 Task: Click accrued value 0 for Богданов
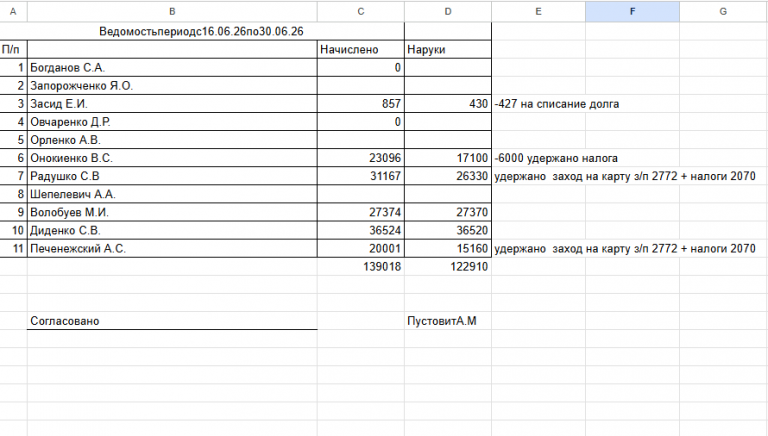tap(360, 68)
